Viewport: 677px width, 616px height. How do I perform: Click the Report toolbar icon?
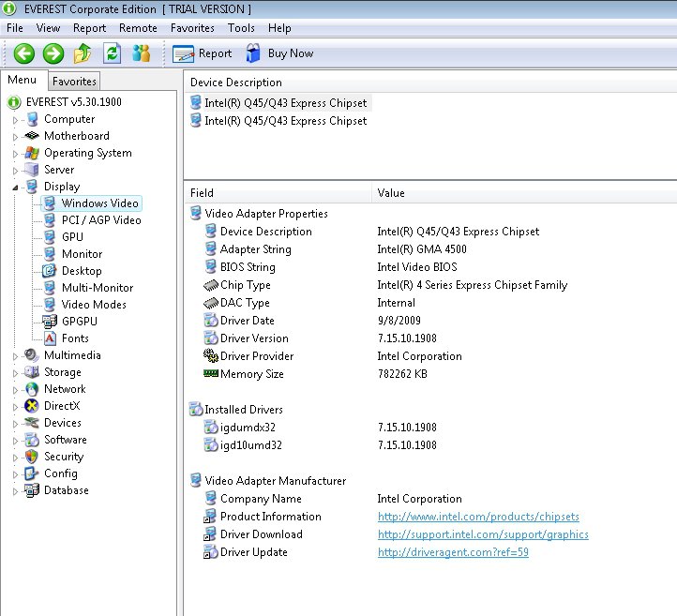[x=183, y=54]
